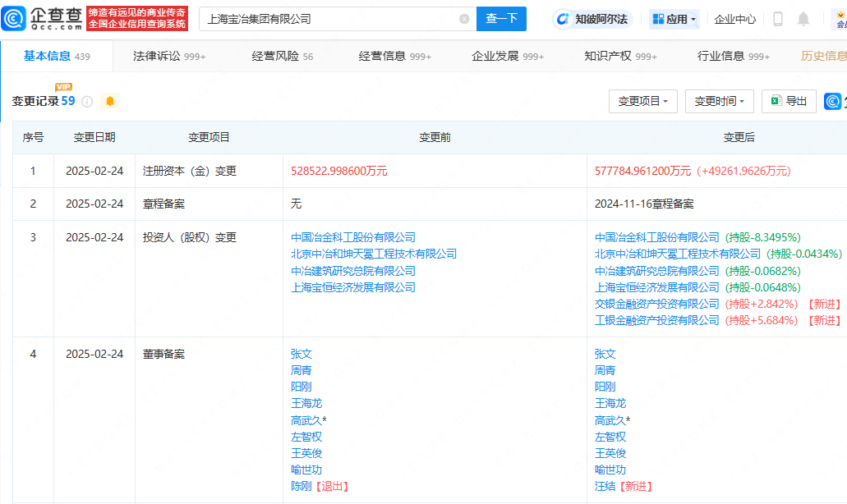Viewport: 847px width, 504px height.
Task: Switch to the 经营信息 tab
Action: (x=395, y=56)
